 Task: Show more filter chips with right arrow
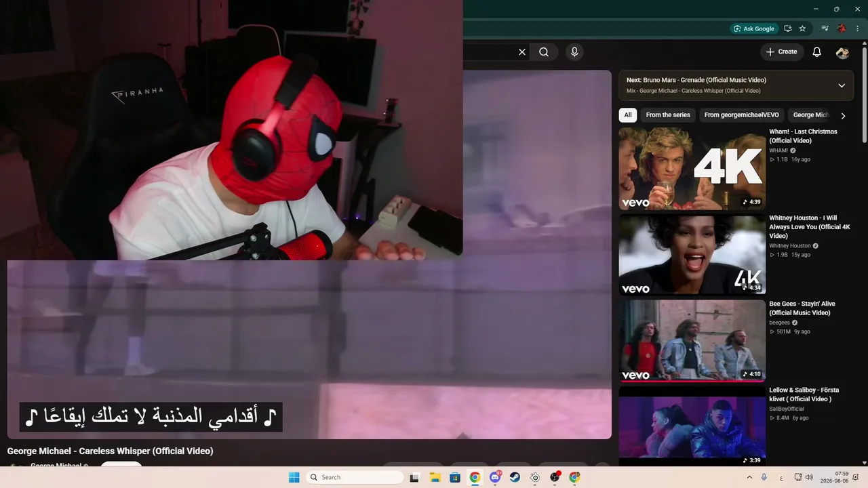[x=843, y=116]
